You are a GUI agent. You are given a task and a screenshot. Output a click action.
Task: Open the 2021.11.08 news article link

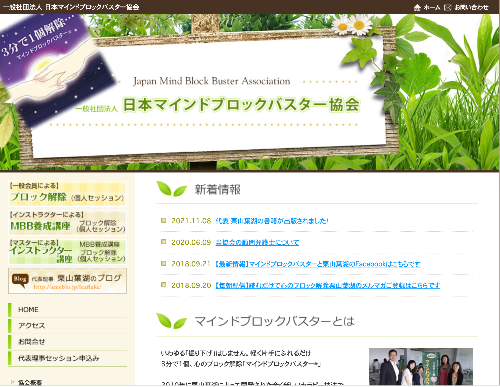tap(272, 221)
